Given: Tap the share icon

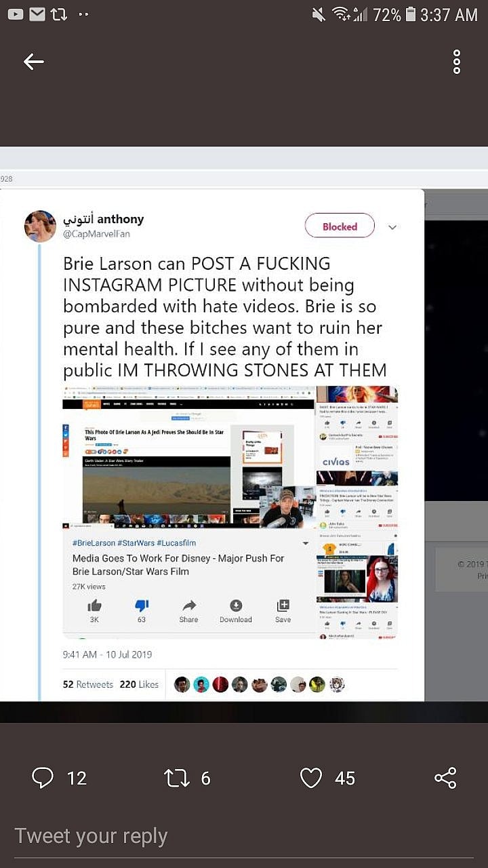Looking at the screenshot, I should [x=445, y=777].
